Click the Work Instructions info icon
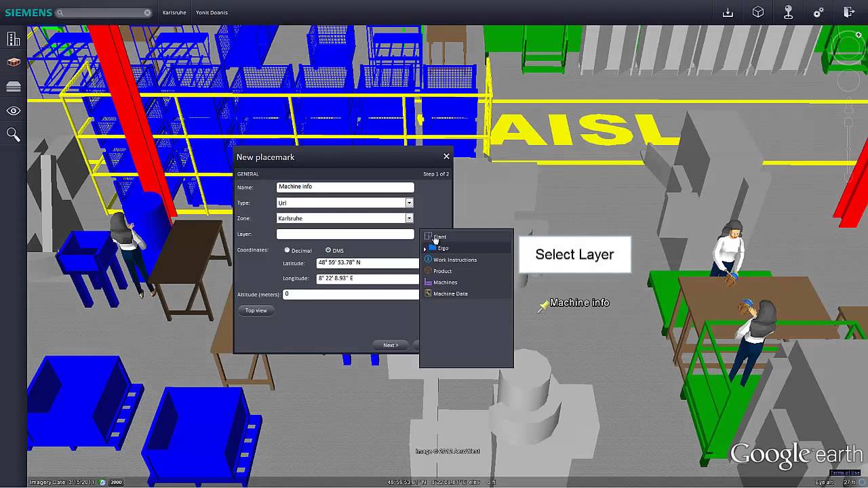Viewport: 868px width, 488px height. click(428, 260)
